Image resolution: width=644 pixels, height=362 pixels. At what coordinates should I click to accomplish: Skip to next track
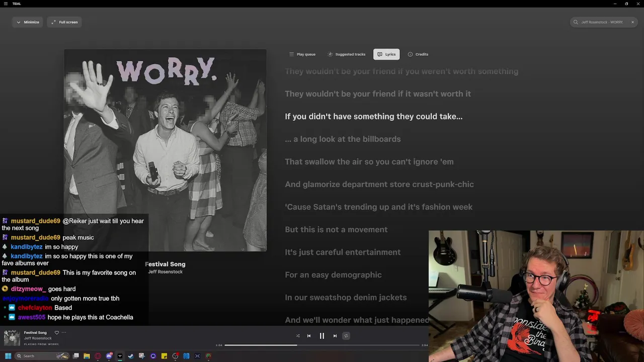coord(335,336)
